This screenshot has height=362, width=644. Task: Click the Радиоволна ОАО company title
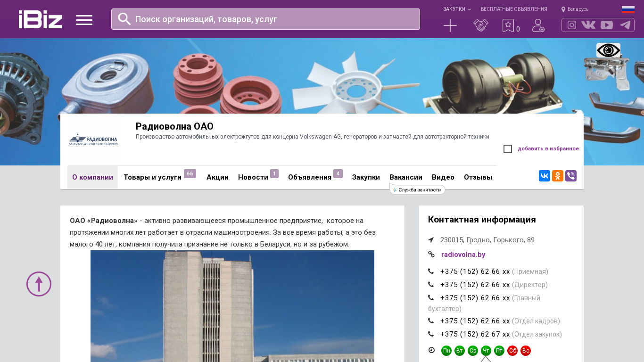tap(174, 126)
